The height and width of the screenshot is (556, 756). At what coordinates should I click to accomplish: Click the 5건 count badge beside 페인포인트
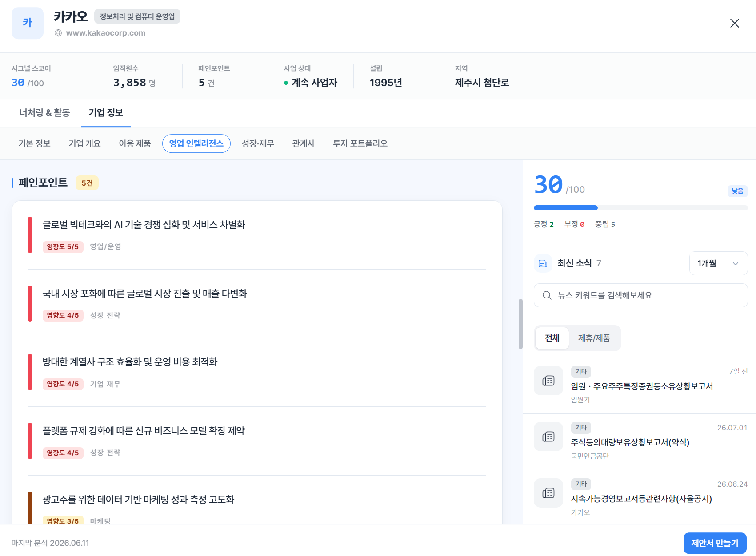tap(87, 183)
